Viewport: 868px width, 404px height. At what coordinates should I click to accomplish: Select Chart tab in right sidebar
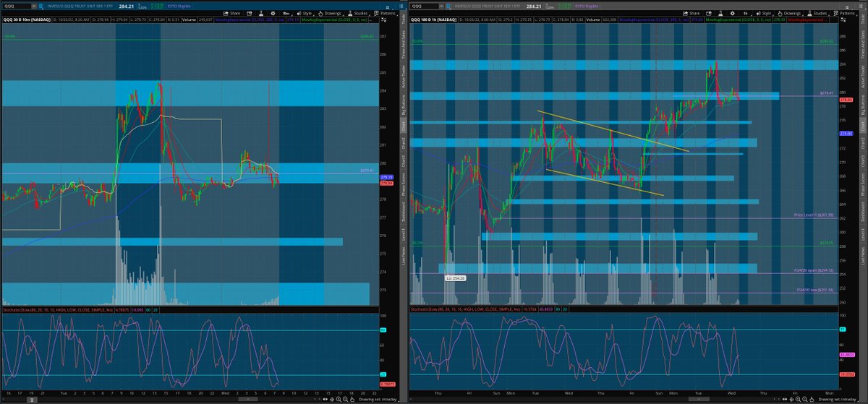[x=863, y=124]
